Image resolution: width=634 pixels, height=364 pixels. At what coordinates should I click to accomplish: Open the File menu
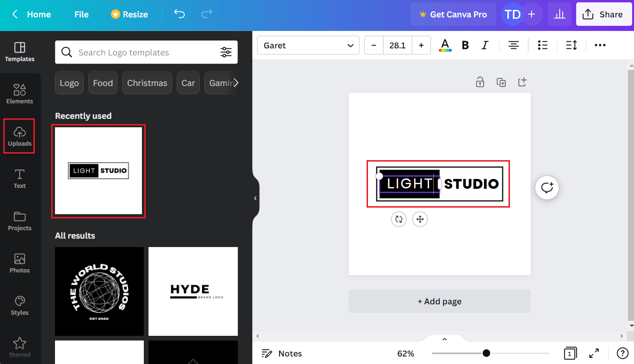pyautogui.click(x=81, y=15)
